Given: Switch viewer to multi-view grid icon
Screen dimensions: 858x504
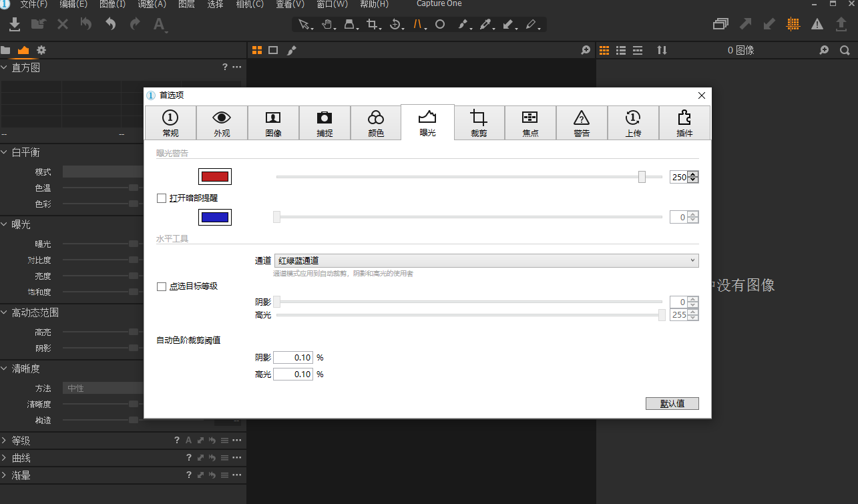Looking at the screenshot, I should click(x=257, y=50).
